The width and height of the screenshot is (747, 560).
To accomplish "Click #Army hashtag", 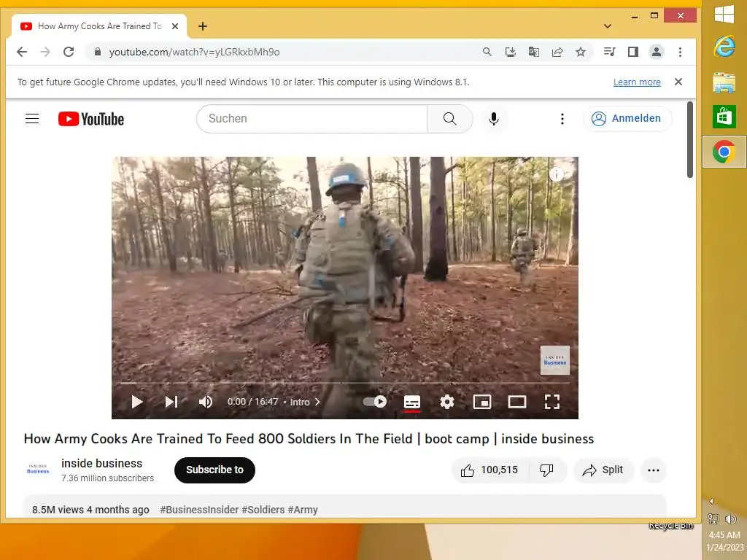I will click(x=303, y=510).
